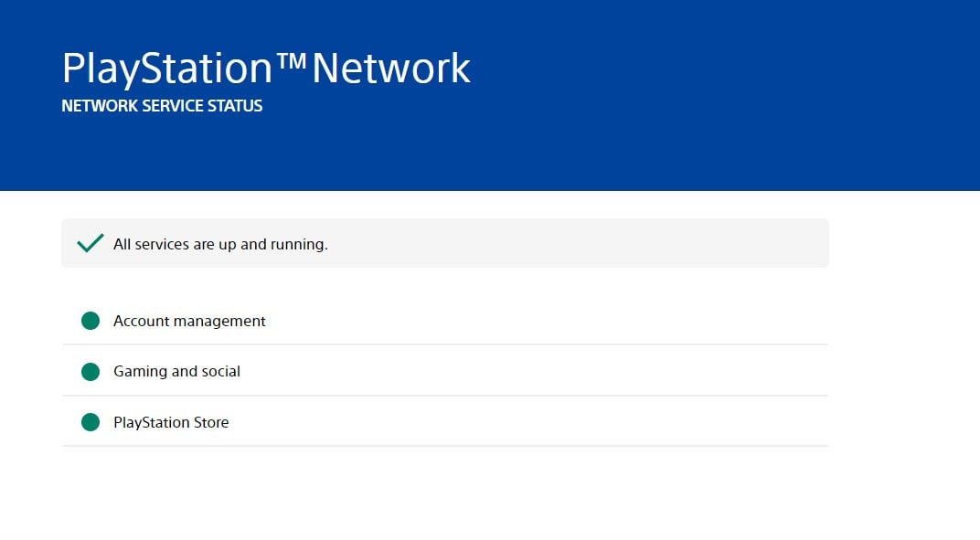The height and width of the screenshot is (540, 980).
Task: Expand the Account management service label
Action: coord(189,322)
